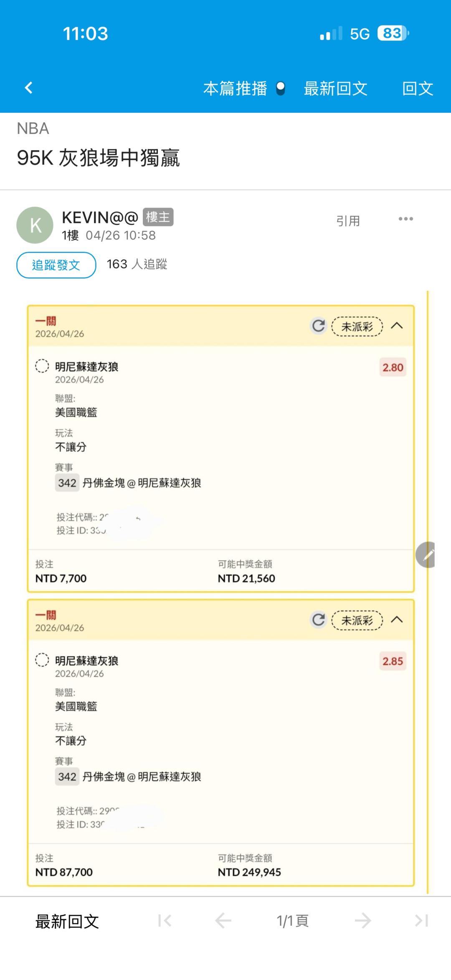Jump to the last page icon
This screenshot has height=980, width=451.
421,921
